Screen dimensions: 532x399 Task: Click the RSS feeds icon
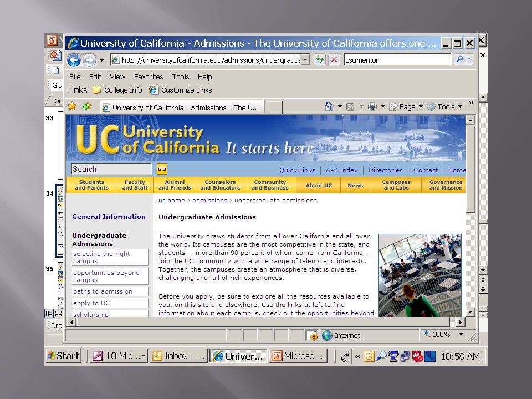[350, 107]
